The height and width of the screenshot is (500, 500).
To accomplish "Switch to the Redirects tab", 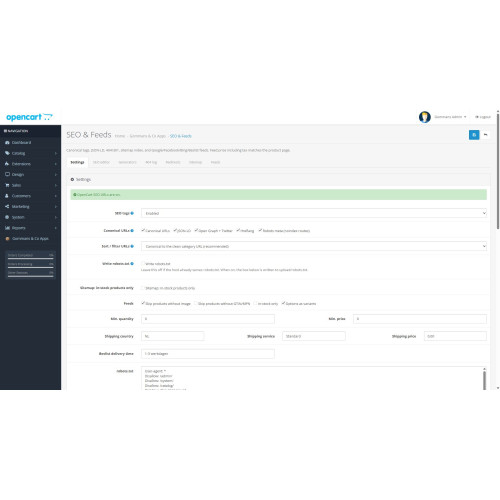I will pyautogui.click(x=173, y=162).
